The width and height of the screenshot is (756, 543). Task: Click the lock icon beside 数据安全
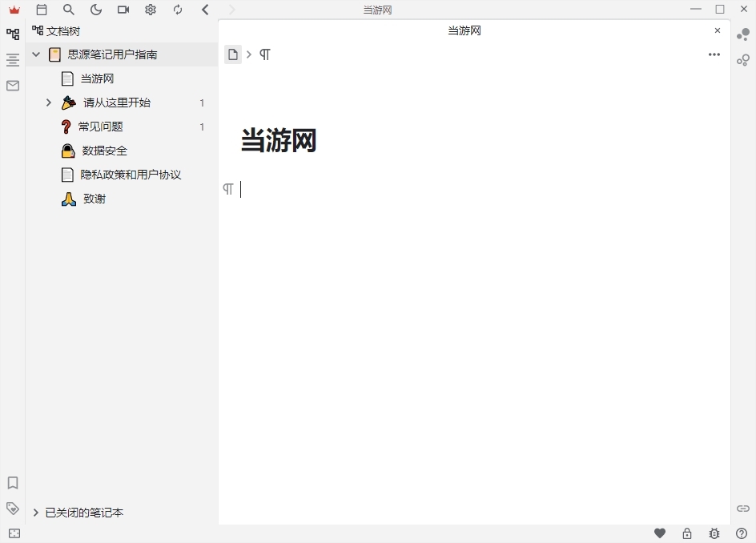point(68,151)
